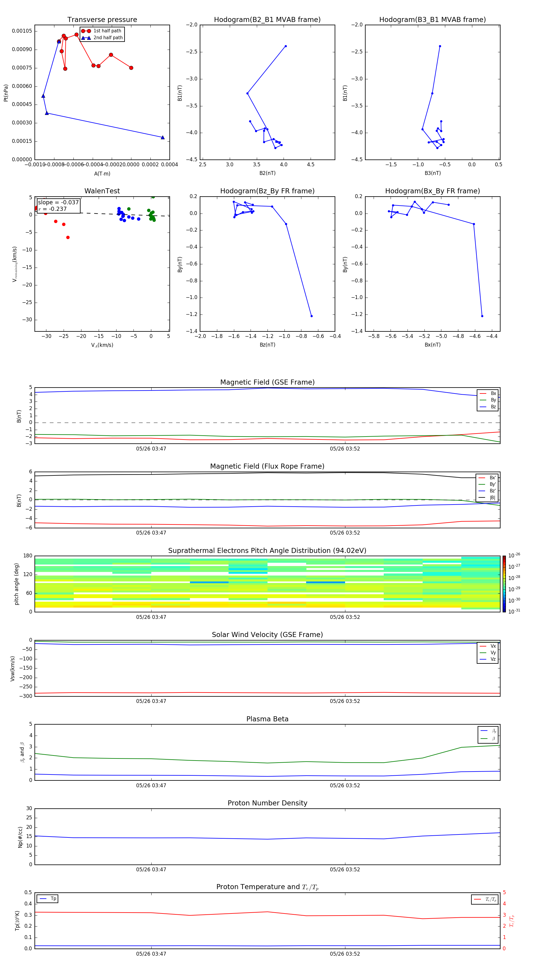Click the 'B2(nT)' x-axis label
The height and width of the screenshot is (980, 535).
(267, 173)
